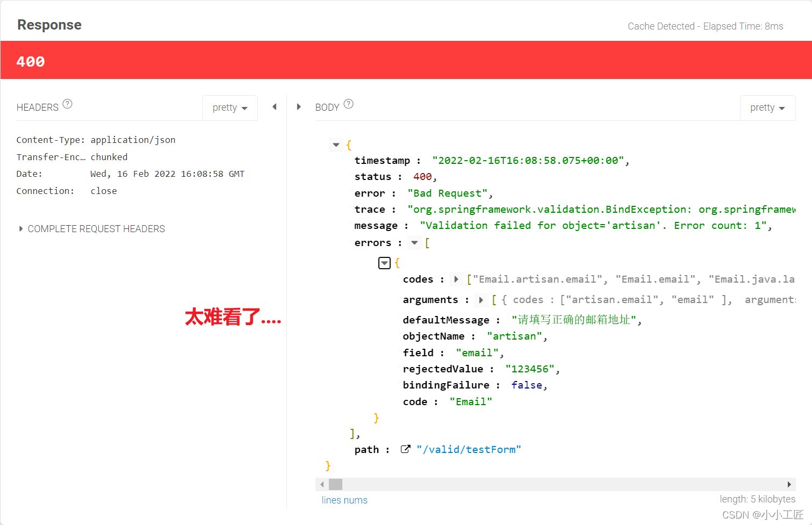Open the /valid/testForm path link
This screenshot has height=525, width=812.
[x=469, y=449]
